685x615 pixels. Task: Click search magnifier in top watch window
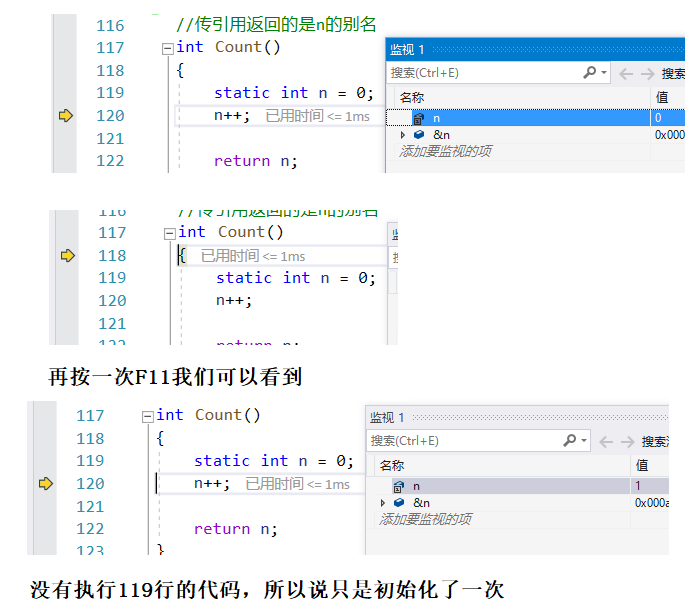590,72
